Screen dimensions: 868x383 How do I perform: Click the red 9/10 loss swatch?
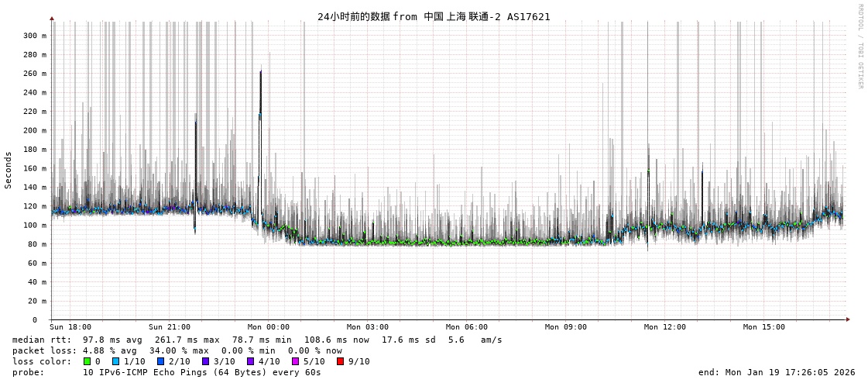click(340, 361)
